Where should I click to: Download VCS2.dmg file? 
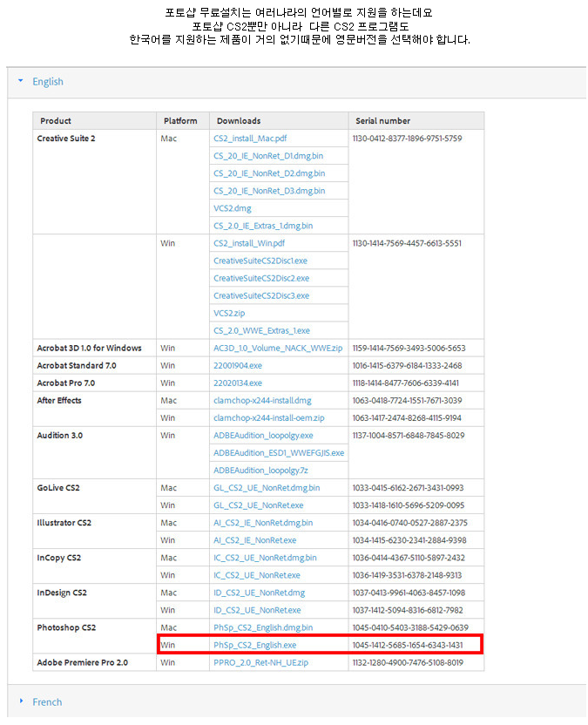pos(232,208)
